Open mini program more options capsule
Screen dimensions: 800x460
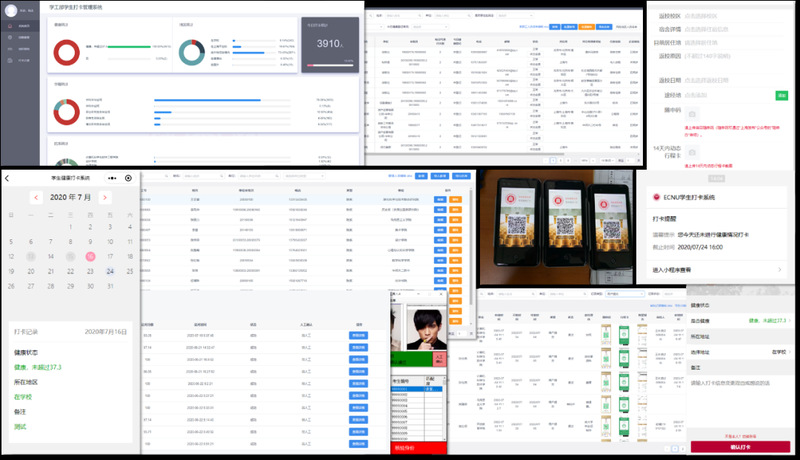114,178
